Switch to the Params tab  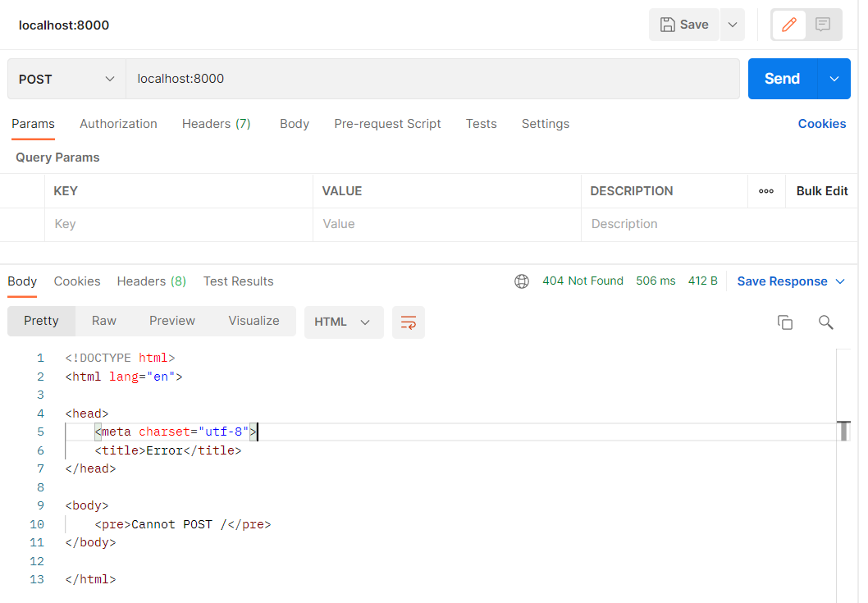33,124
